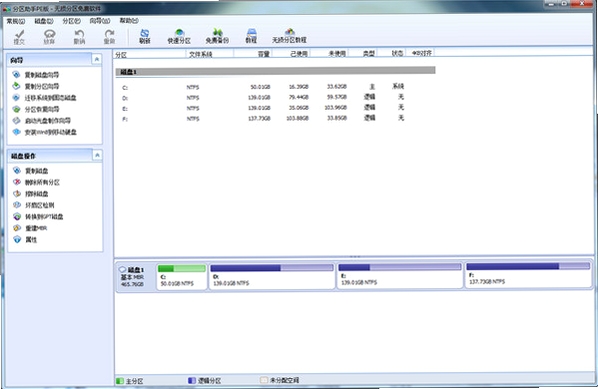Click the 未使用 column header

[x=329, y=53]
